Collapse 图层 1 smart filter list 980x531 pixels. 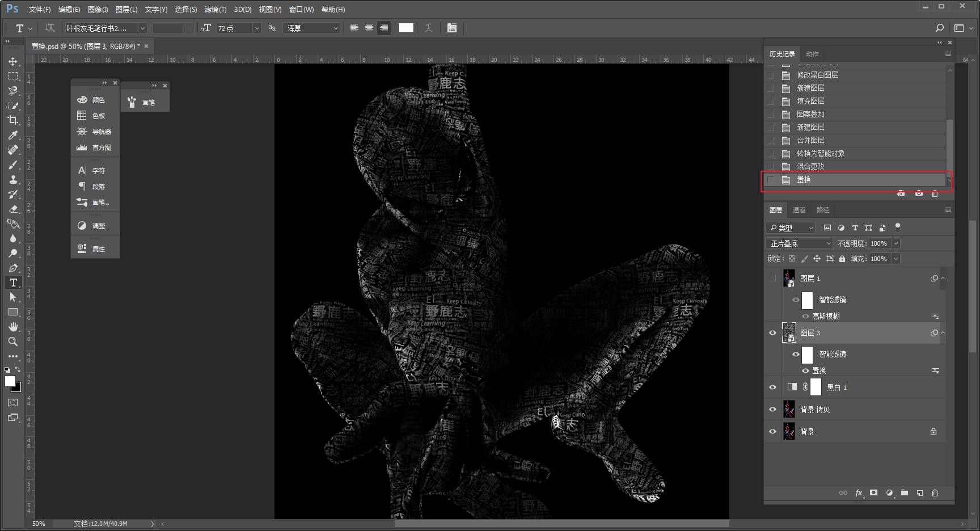pos(943,278)
